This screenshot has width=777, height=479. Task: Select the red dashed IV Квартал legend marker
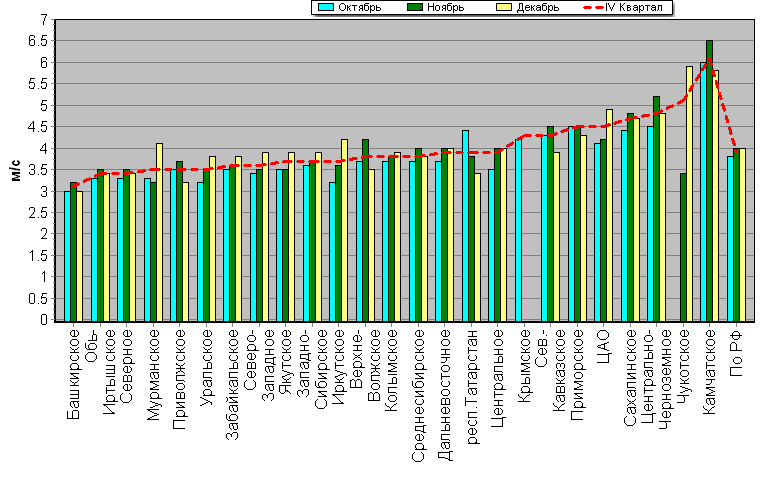593,7
